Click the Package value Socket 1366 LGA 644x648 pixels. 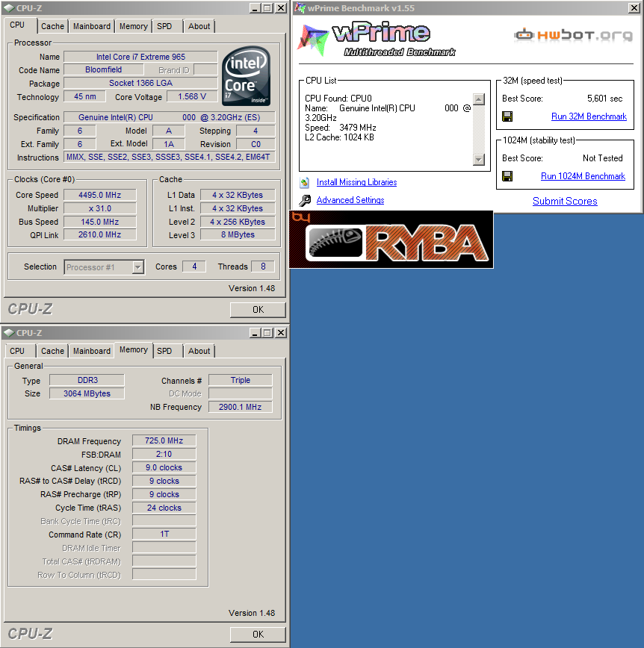click(x=140, y=83)
